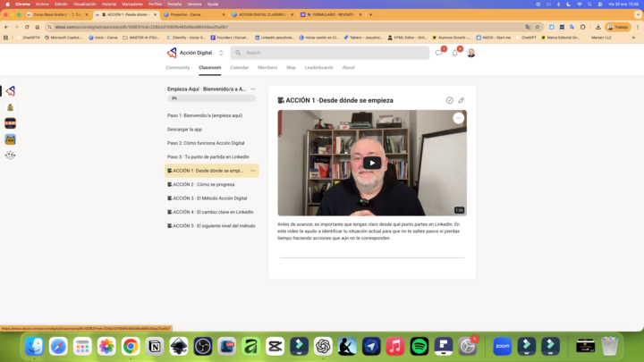Switch to the Map tab
This screenshot has width=644, height=362.
[x=292, y=67]
